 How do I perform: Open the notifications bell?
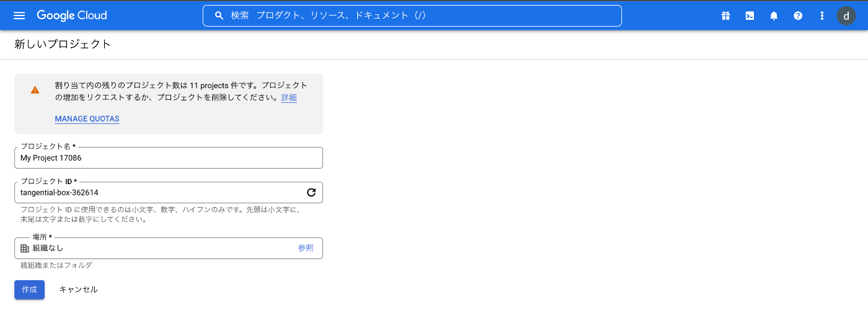click(774, 15)
